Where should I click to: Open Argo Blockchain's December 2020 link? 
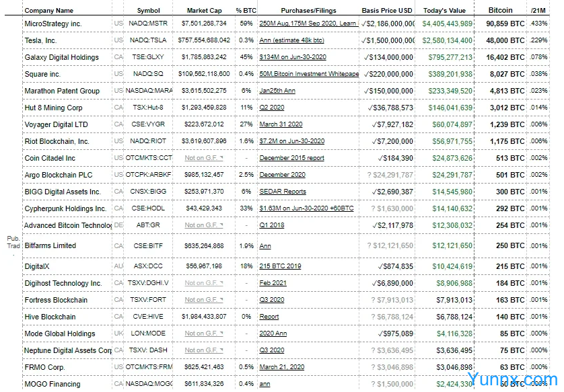(283, 175)
